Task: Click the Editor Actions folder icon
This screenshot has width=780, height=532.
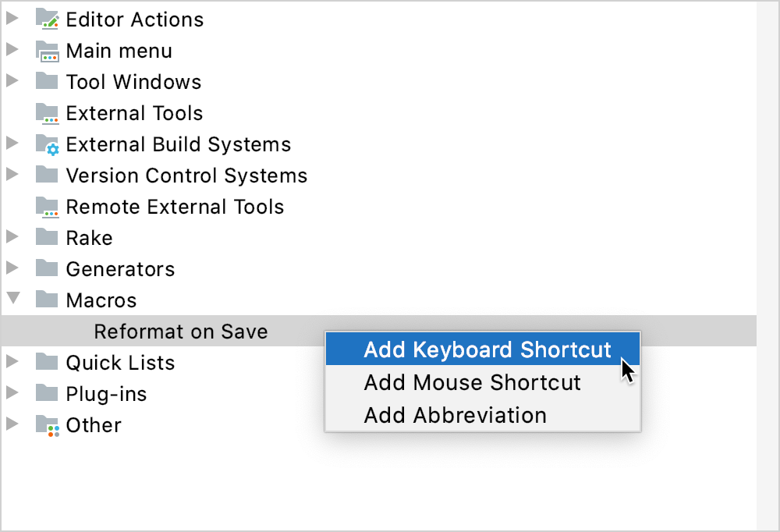Action: tap(48, 20)
